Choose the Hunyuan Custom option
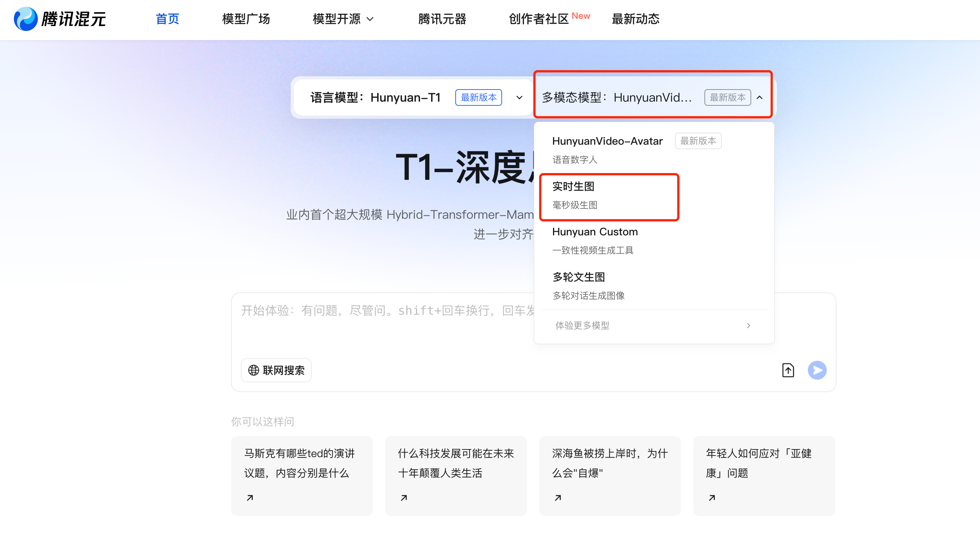 (595, 232)
